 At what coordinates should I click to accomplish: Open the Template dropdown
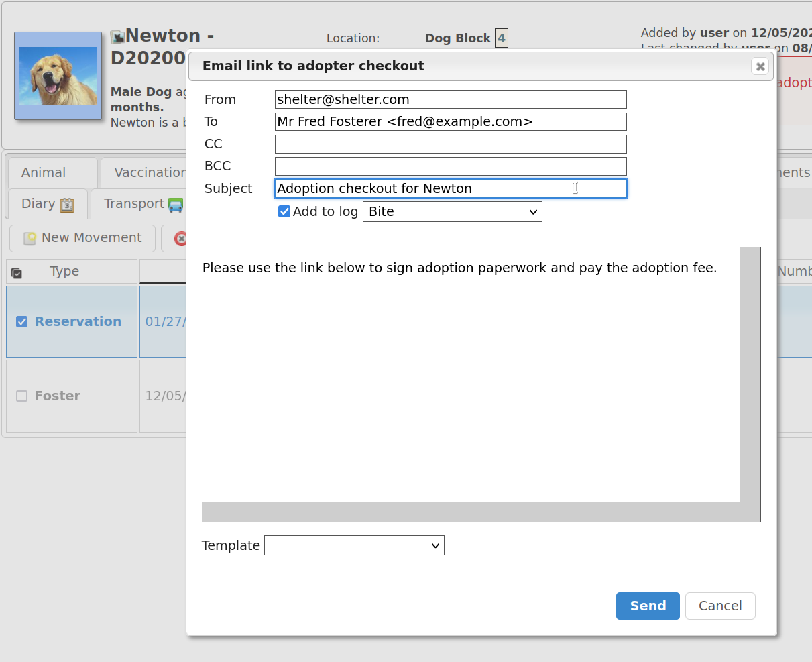(x=355, y=545)
